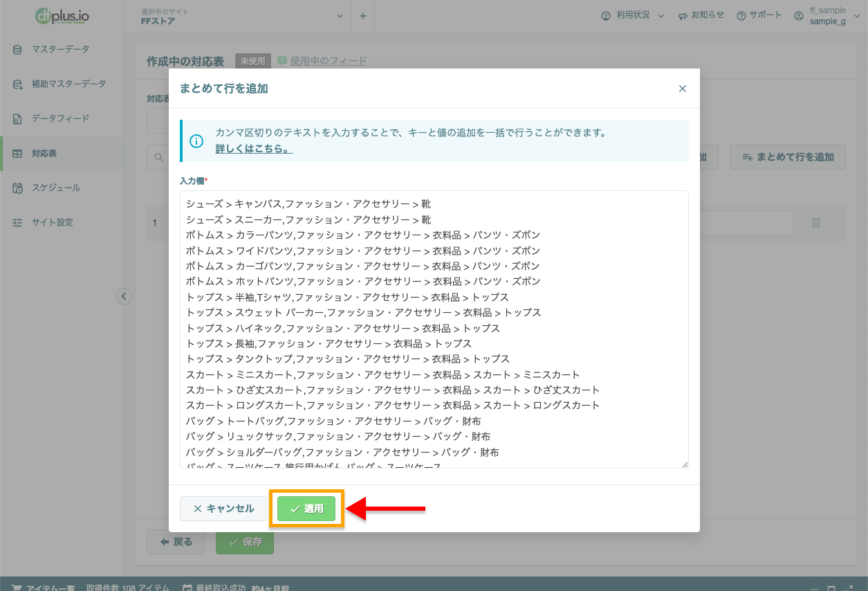Open the マスターデータ sidebar item

(62, 49)
